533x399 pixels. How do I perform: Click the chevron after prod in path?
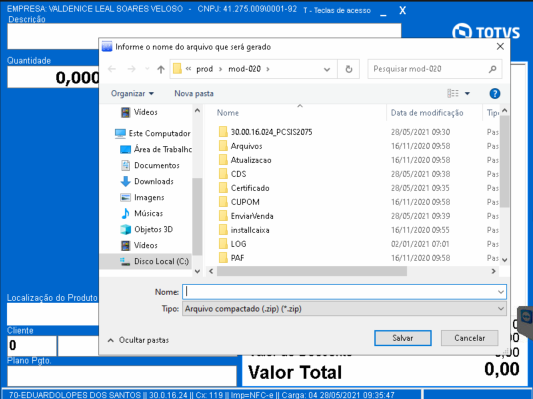[220, 69]
